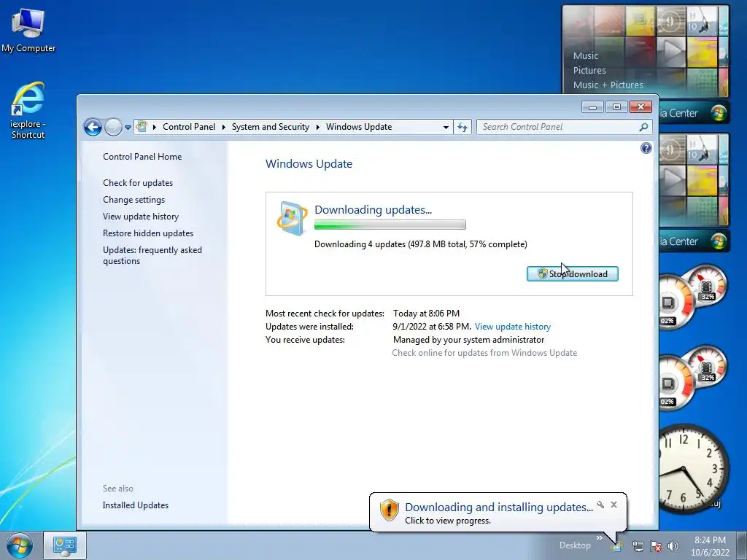Open the recent pages dropdown beside Forward

(128, 128)
